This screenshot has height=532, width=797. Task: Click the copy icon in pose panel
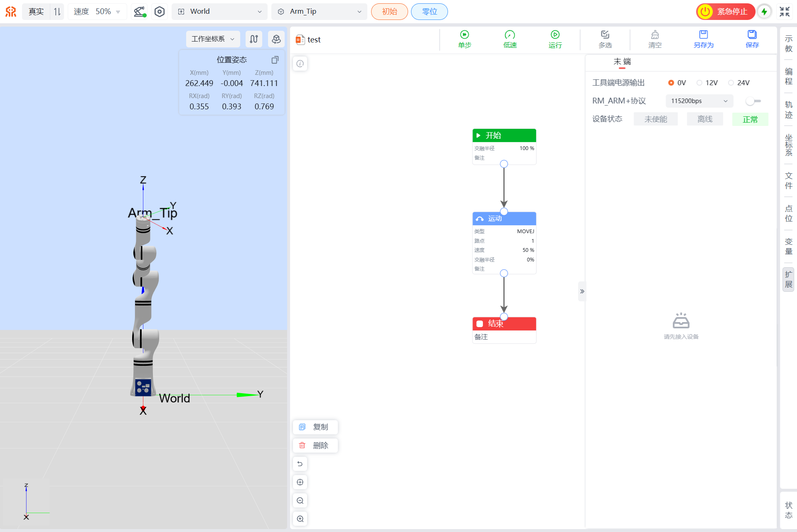(x=275, y=60)
